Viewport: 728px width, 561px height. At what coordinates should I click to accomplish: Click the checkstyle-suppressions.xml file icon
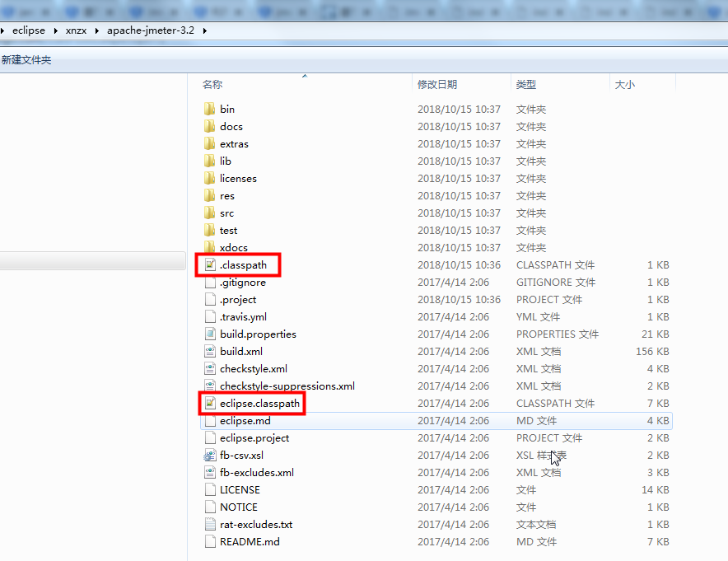210,386
